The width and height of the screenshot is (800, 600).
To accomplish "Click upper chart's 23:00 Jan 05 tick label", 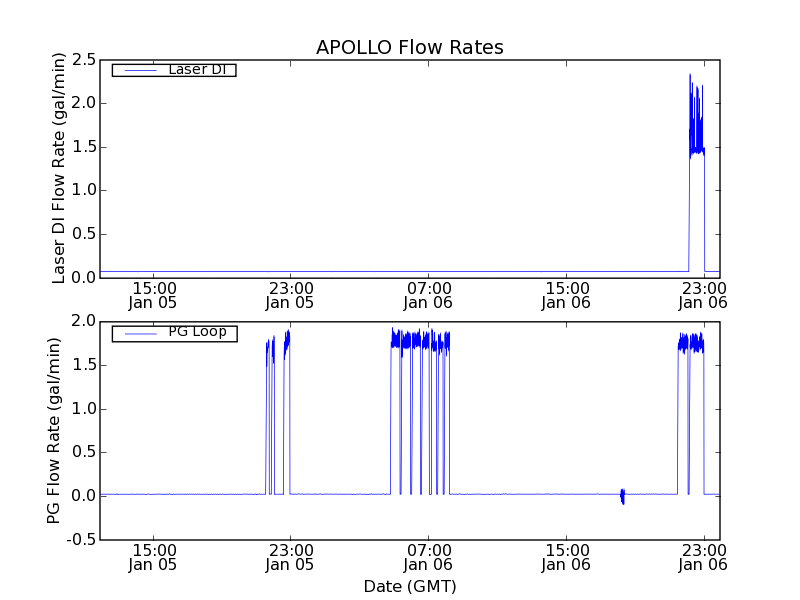I will point(291,295).
